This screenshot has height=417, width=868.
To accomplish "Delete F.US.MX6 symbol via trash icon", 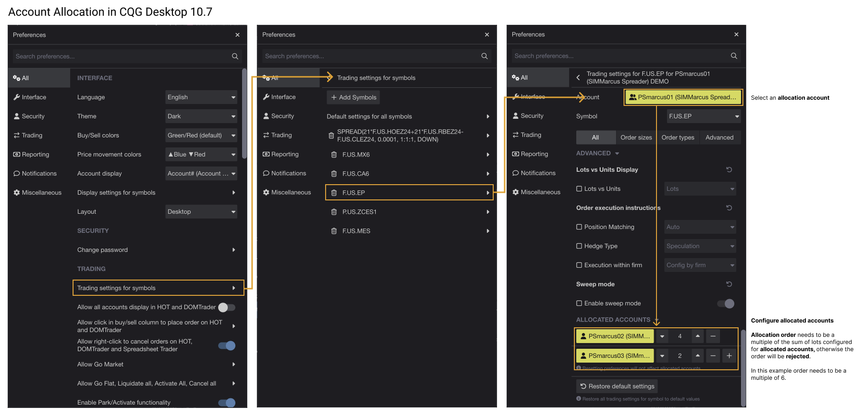I will coord(334,155).
